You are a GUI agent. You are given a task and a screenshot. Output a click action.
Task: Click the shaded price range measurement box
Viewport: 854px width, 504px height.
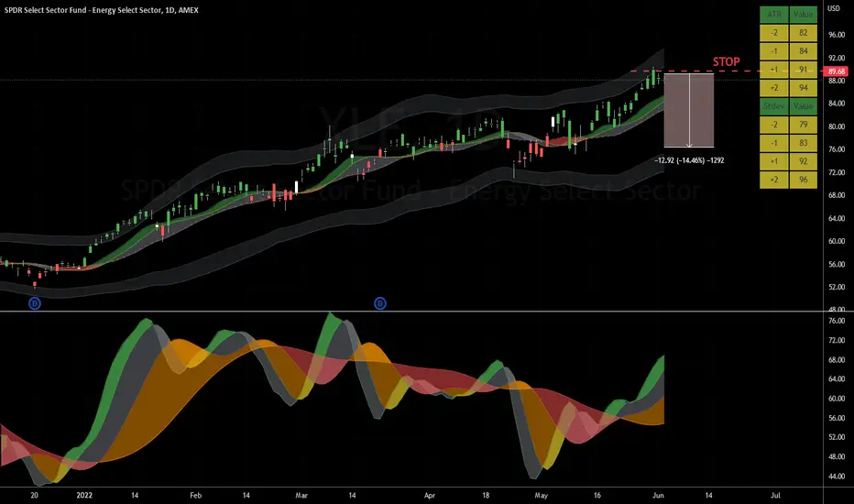(689, 110)
